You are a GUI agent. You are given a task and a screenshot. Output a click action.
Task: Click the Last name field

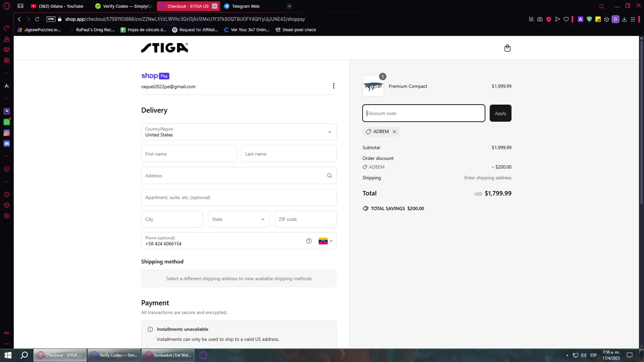[x=289, y=154]
